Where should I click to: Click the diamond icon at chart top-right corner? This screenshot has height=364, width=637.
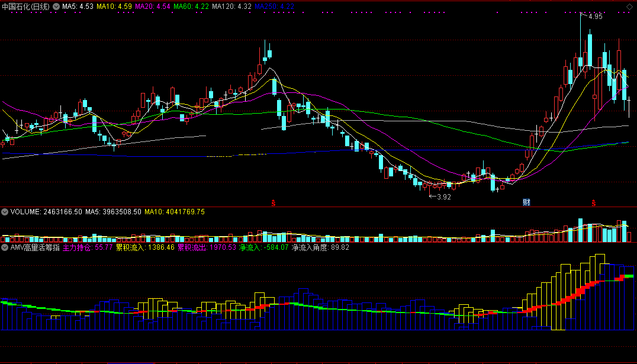629,7
